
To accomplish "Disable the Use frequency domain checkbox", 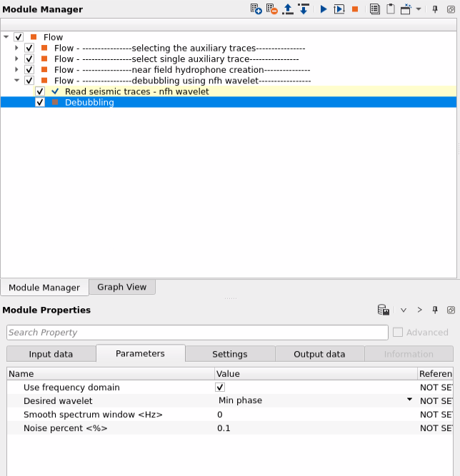I will point(221,388).
